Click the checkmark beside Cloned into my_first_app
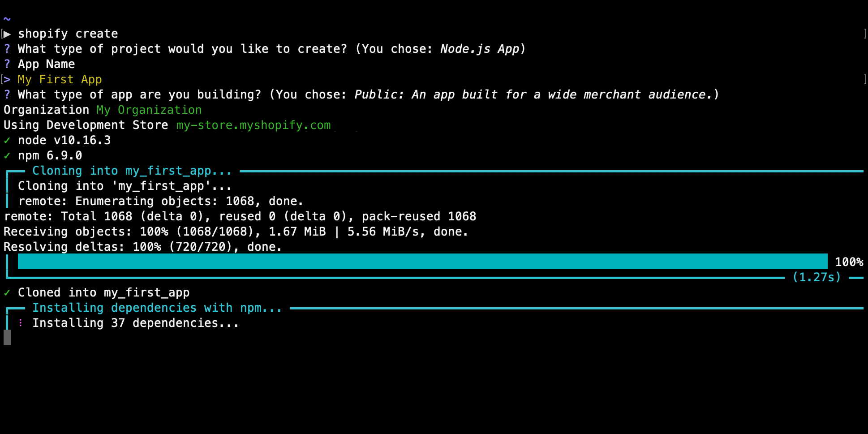The image size is (868, 434). tap(7, 292)
